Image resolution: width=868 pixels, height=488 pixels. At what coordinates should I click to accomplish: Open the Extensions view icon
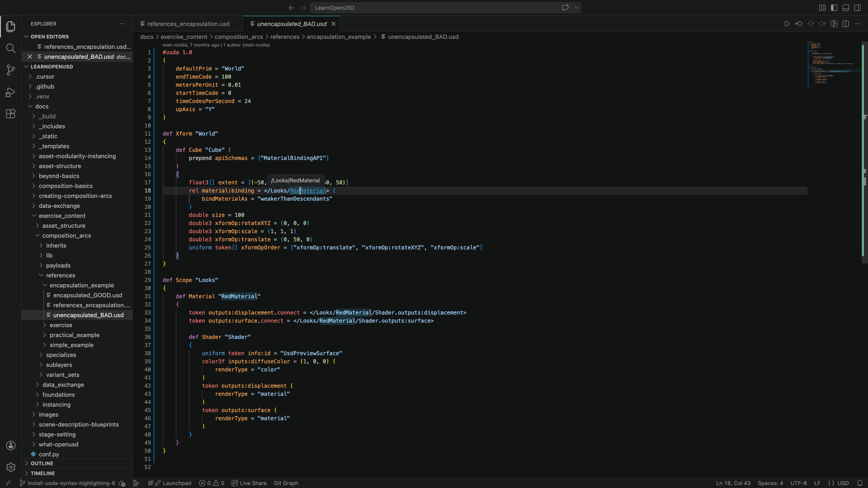coord(11,114)
